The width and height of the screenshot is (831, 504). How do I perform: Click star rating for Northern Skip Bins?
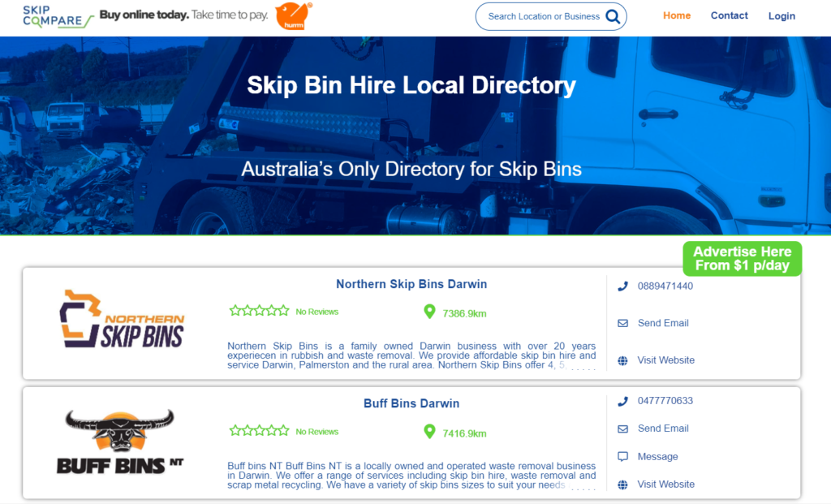pyautogui.click(x=259, y=311)
